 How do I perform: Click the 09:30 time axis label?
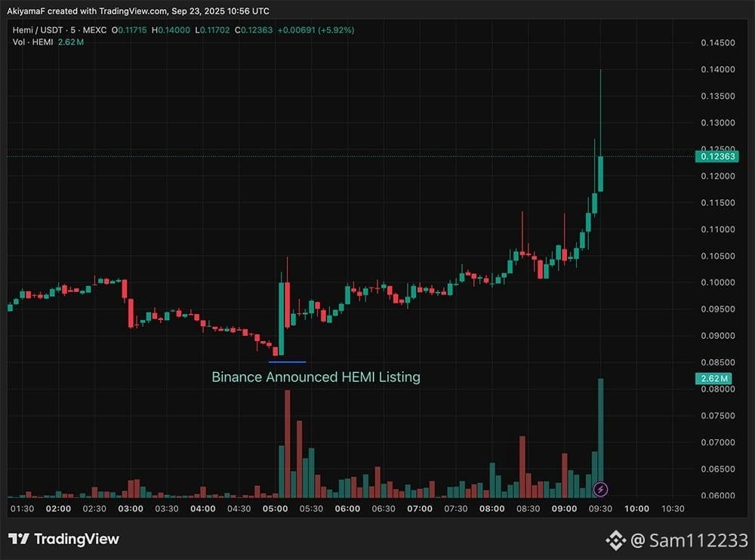600,509
